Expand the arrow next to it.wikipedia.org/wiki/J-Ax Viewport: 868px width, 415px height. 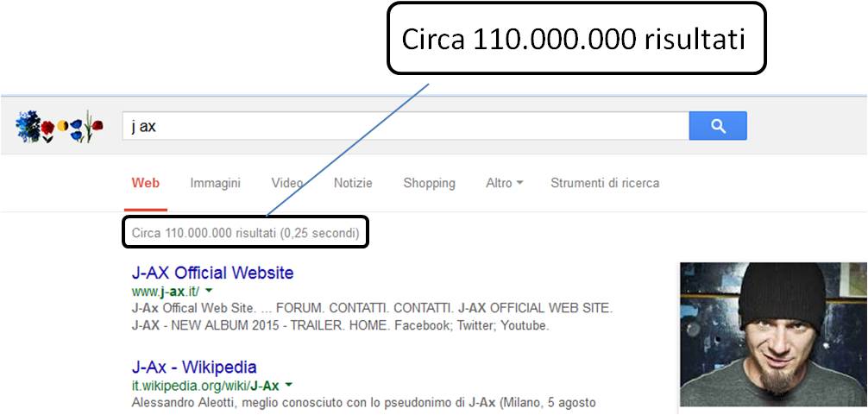pyautogui.click(x=289, y=385)
